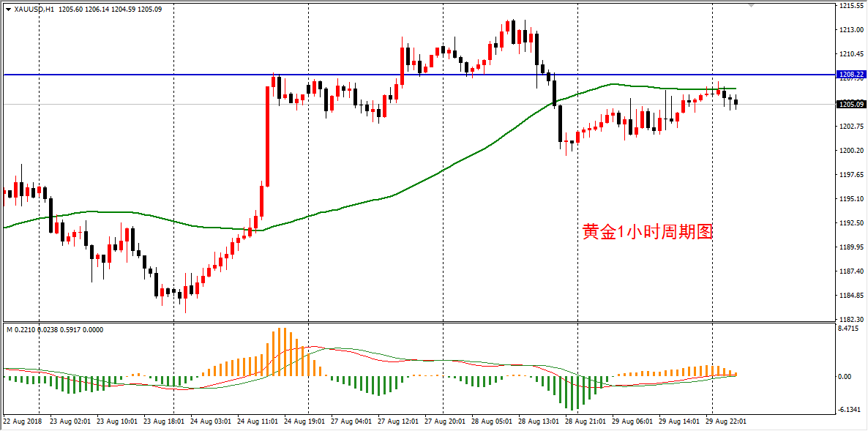Click the gray chart shift triangle marker
This screenshot has height=431, width=868.
point(751,6)
